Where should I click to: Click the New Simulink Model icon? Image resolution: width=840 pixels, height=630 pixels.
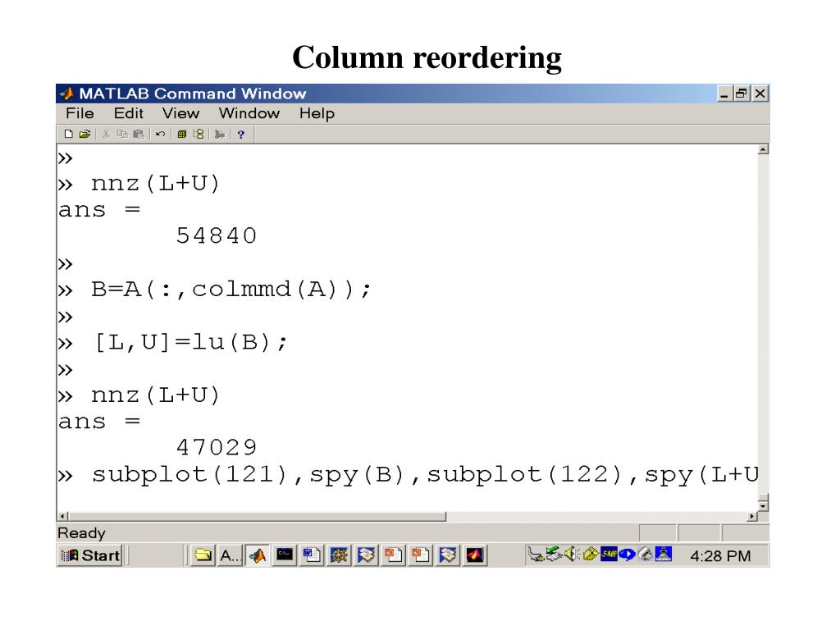[x=220, y=134]
